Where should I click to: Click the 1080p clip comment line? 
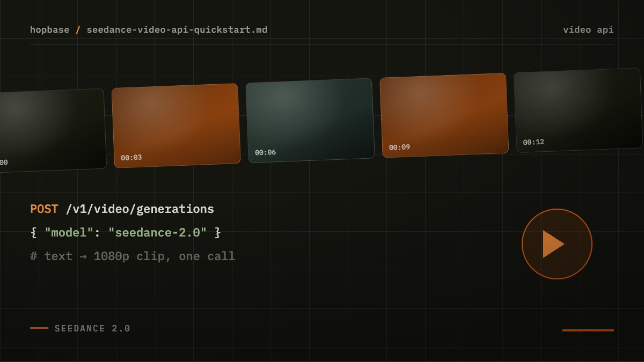click(133, 256)
